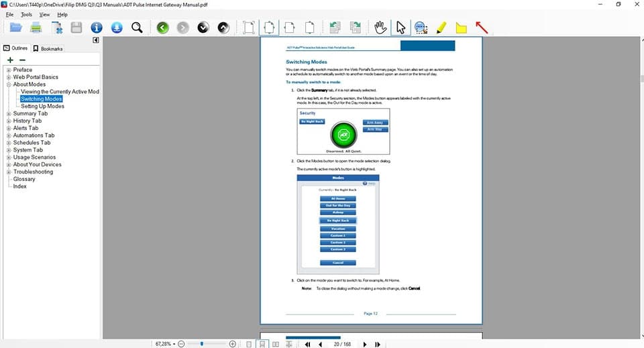Select the fit-width page icon
Screen dimensions: 644x348
290,27
